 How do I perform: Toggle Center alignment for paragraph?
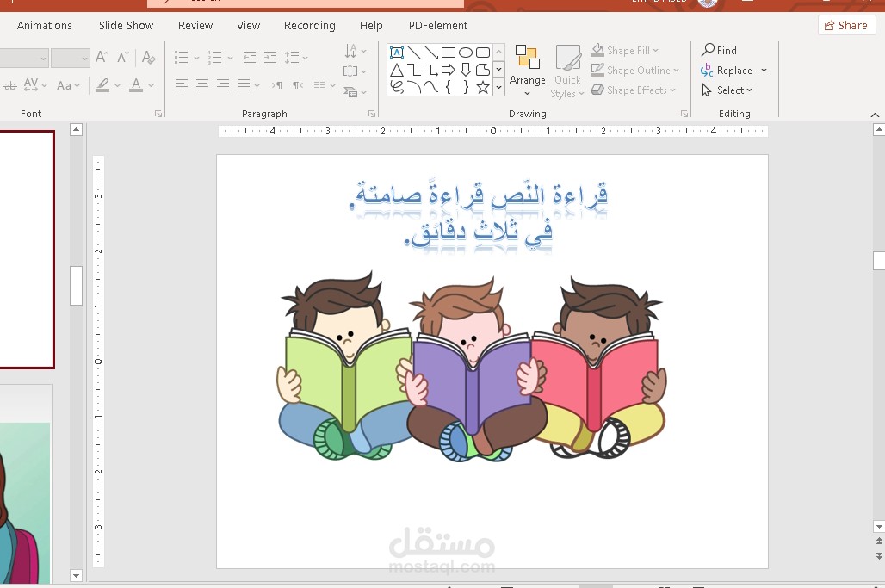(x=202, y=85)
